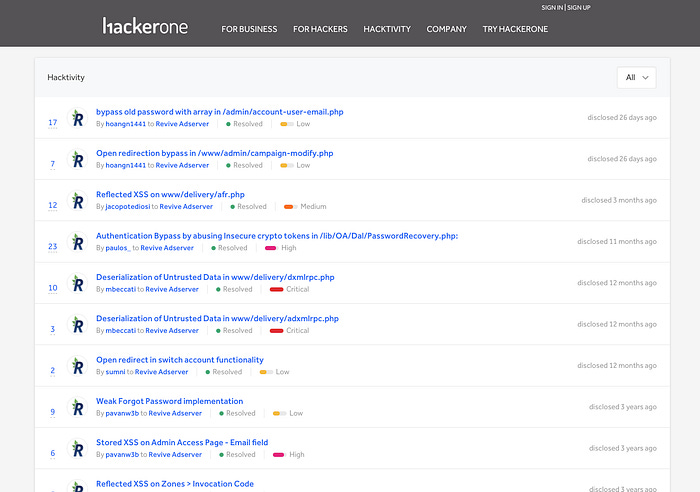Open the For Hackers menu
700x492 pixels.
coord(320,29)
